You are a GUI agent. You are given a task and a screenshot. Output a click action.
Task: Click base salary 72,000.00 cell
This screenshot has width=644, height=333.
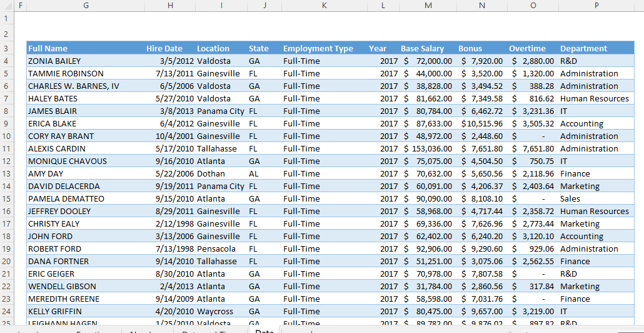click(428, 61)
